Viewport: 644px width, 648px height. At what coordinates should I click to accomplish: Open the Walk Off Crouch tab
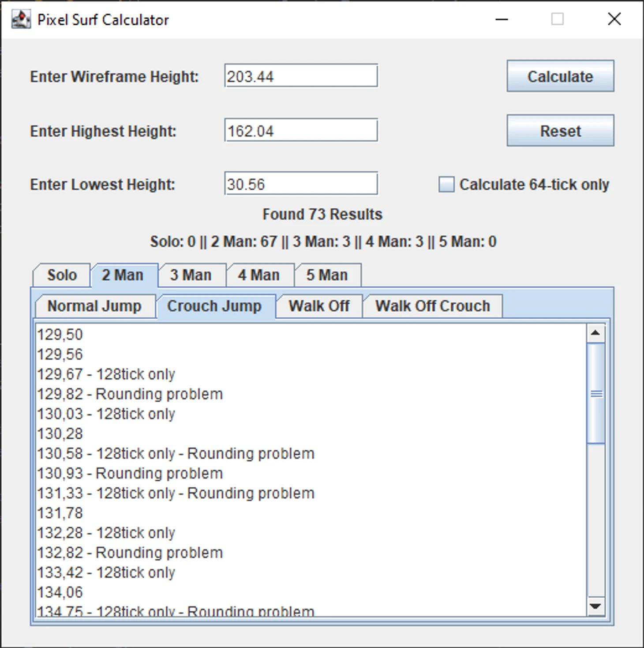[432, 306]
